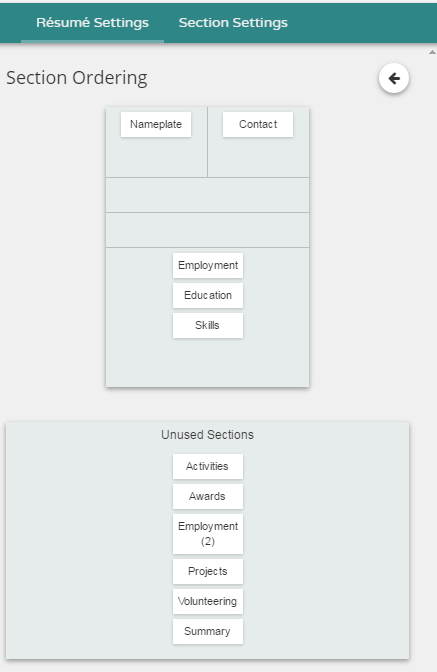
Task: Select the Summary unused section
Action: (208, 631)
